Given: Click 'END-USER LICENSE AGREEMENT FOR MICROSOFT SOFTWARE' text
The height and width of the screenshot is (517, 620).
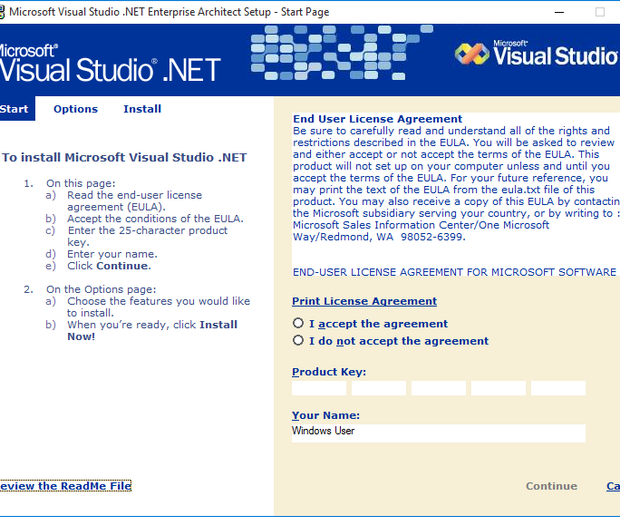Looking at the screenshot, I should tap(454, 272).
